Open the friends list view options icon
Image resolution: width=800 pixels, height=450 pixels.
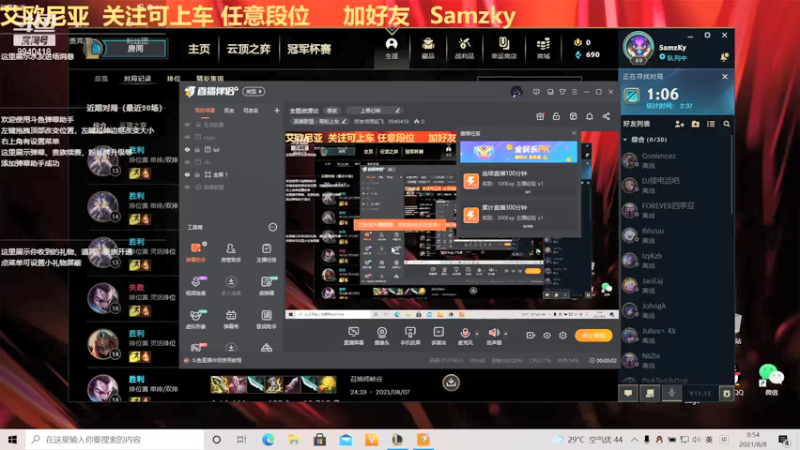711,124
